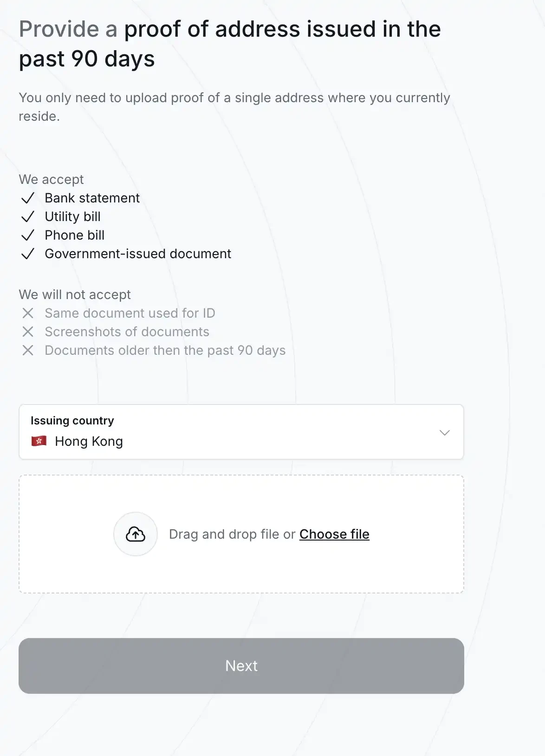
Task: Click the chevron on the country selector
Action: 445,432
